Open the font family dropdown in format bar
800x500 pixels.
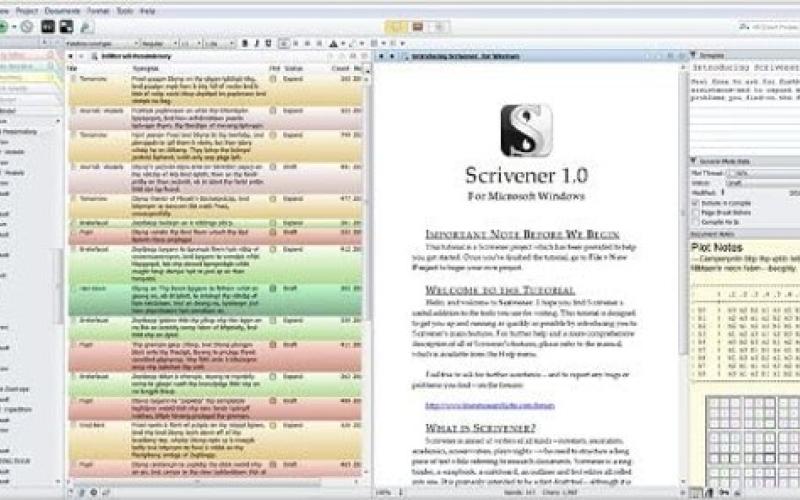pyautogui.click(x=102, y=44)
